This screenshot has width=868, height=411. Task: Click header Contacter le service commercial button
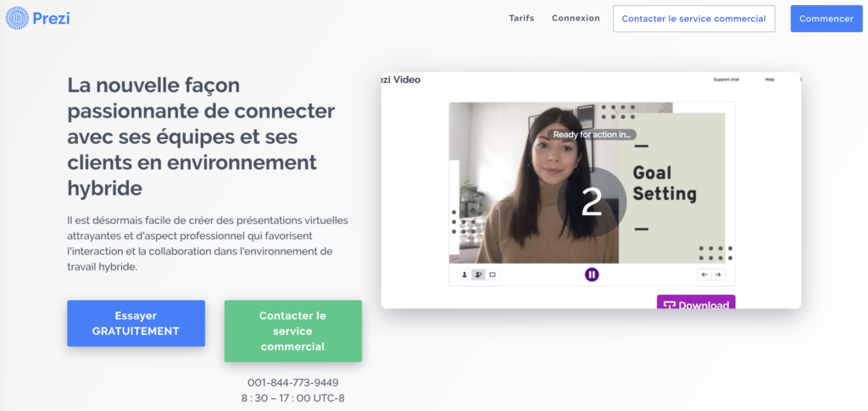click(693, 19)
